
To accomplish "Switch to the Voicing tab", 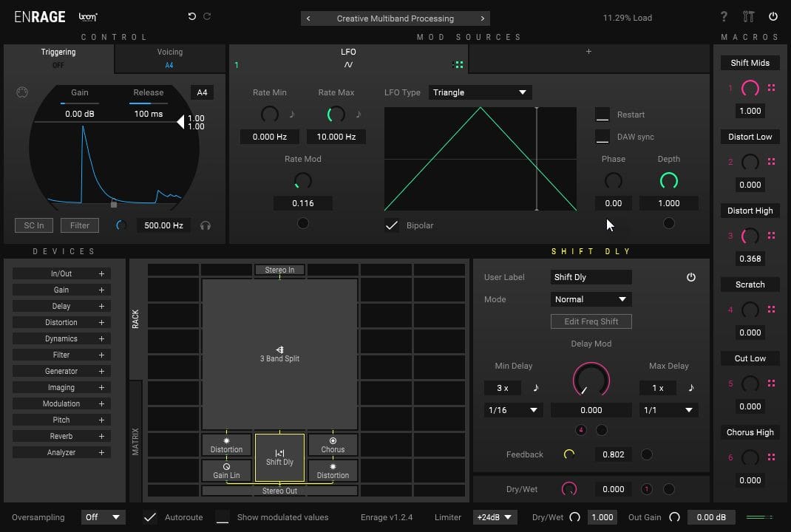I will click(170, 58).
